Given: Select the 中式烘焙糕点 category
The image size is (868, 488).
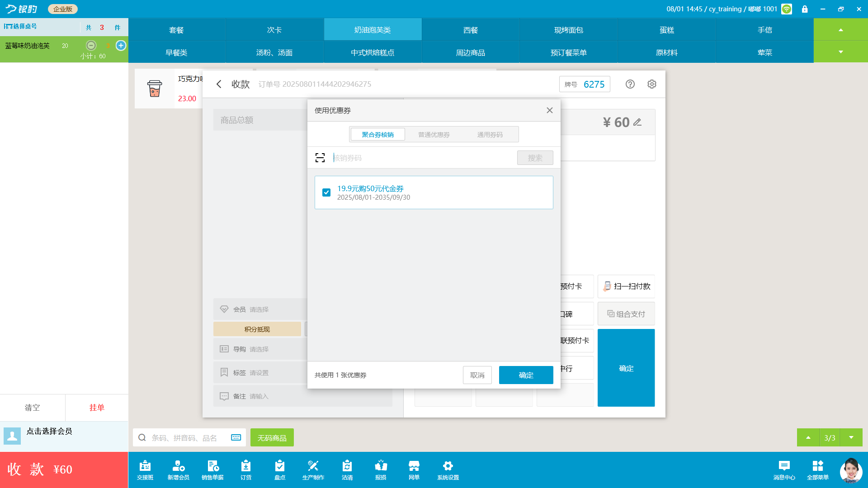Looking at the screenshot, I should point(373,52).
